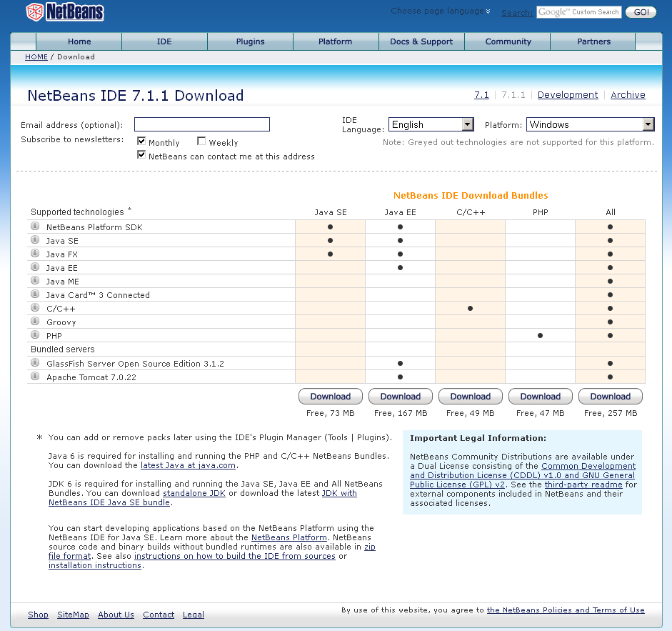Click info icon beside PHP technology row

35,335
